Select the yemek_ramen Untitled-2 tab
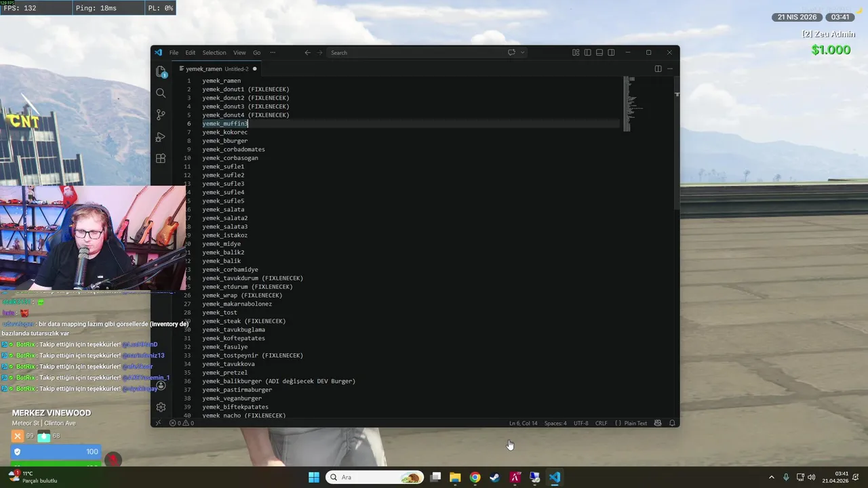This screenshot has height=488, width=868. coord(217,68)
